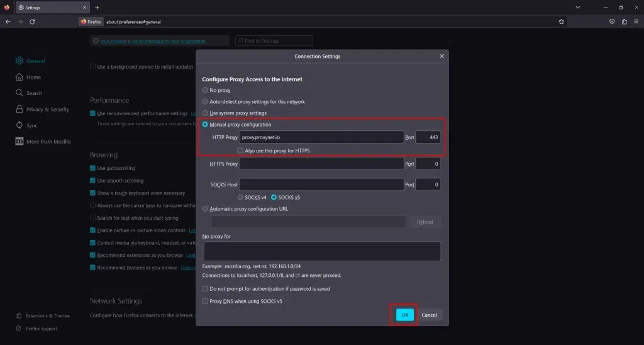Screen dimensions: 644x345
Task: Uncheck Use smooth scrolling
Action: 93,181
